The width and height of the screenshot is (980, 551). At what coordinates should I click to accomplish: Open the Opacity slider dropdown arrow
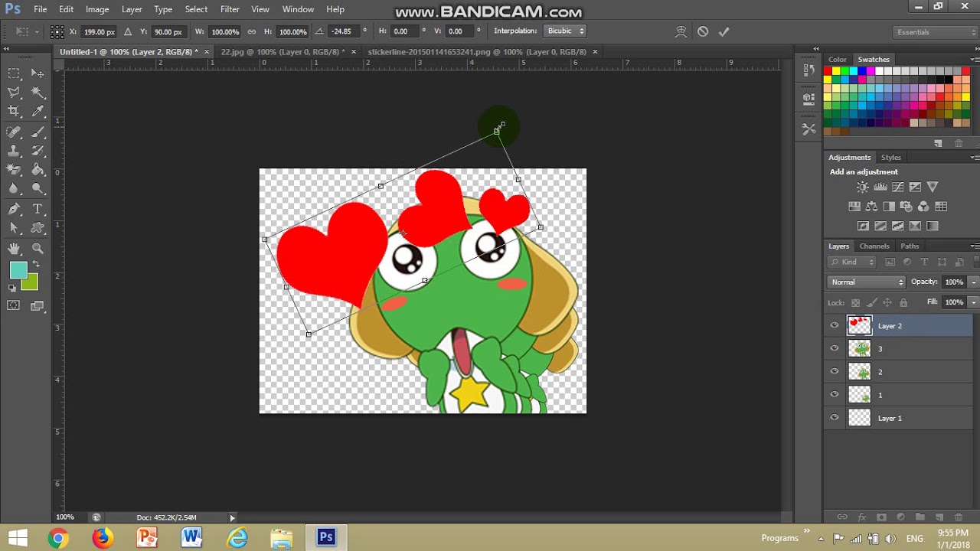point(973,282)
